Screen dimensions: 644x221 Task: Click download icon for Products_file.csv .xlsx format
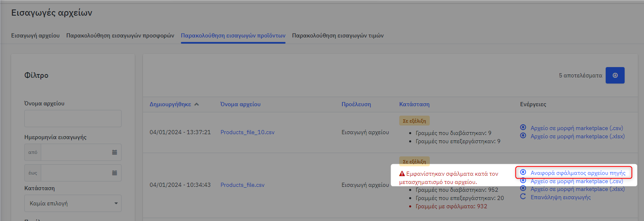click(523, 189)
